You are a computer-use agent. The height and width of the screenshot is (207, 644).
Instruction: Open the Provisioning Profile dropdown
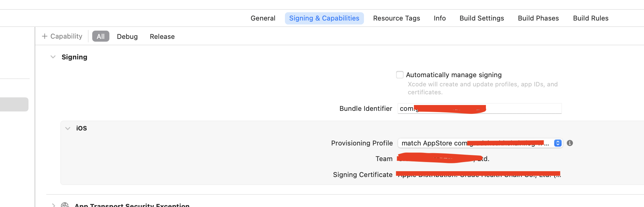pyautogui.click(x=558, y=143)
